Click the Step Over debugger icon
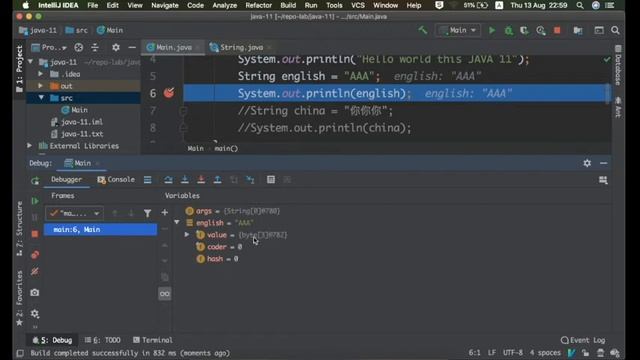Image resolution: width=640 pixels, height=360 pixels. [168, 180]
